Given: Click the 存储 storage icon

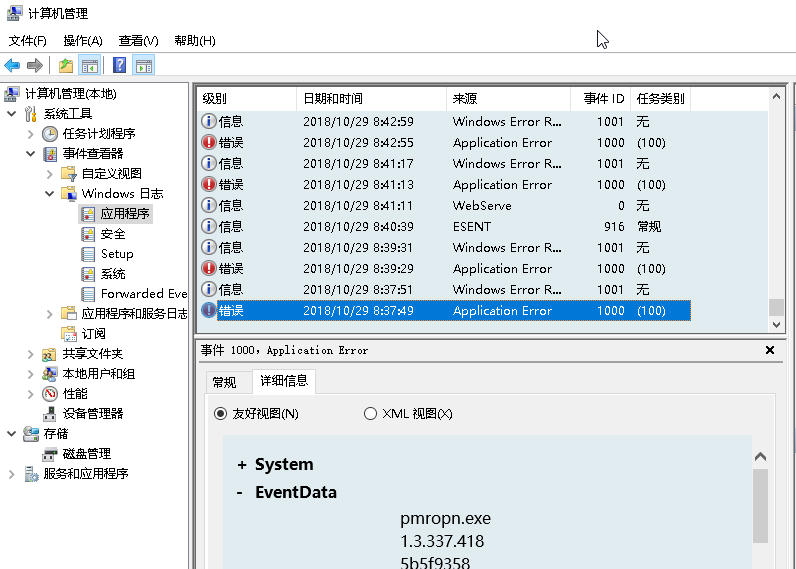Looking at the screenshot, I should [x=31, y=434].
